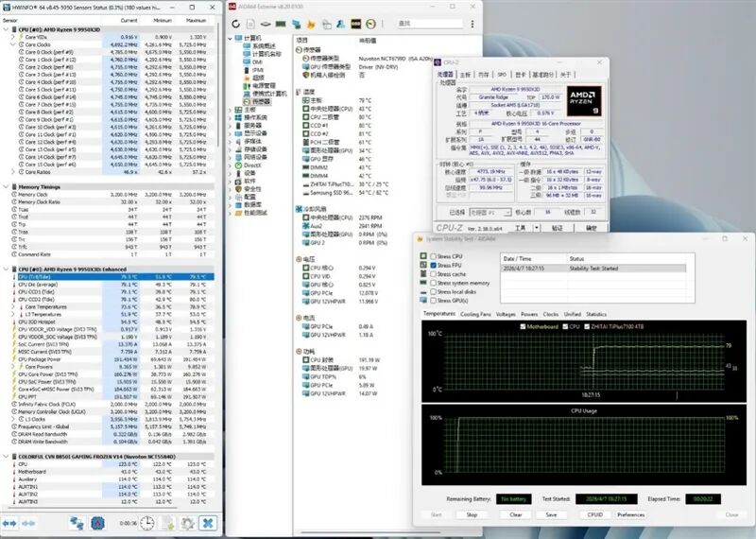Open CPU-Z tools dropdown arrow
Image resolution: width=756 pixels, height=539 pixels.
point(536,228)
